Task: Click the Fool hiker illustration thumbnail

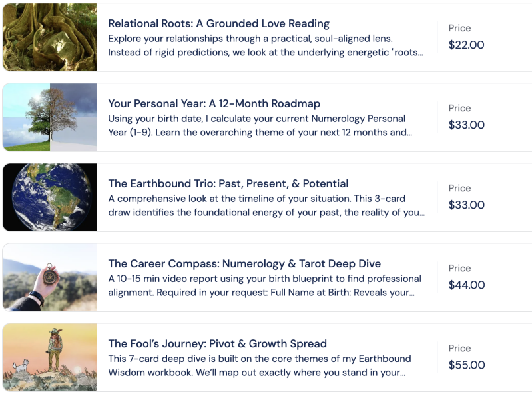Action: (x=50, y=357)
